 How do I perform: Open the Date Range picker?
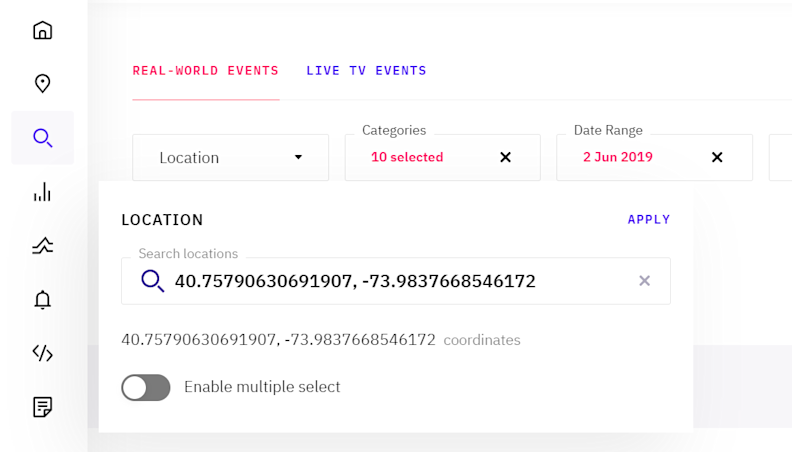(x=630, y=158)
